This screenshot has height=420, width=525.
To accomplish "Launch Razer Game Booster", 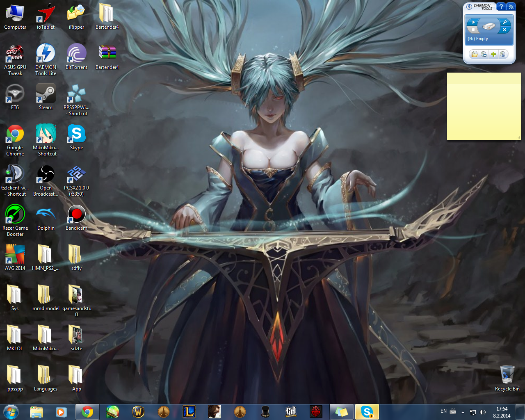I will [x=15, y=220].
